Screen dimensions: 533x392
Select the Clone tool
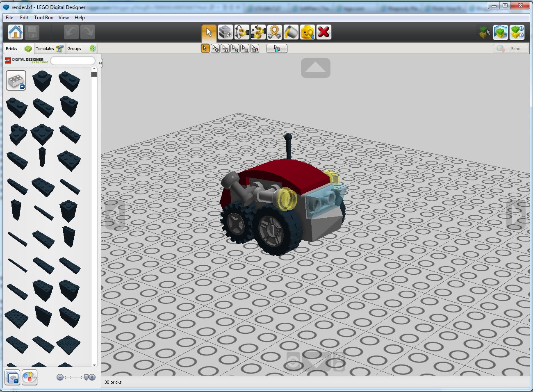click(225, 32)
